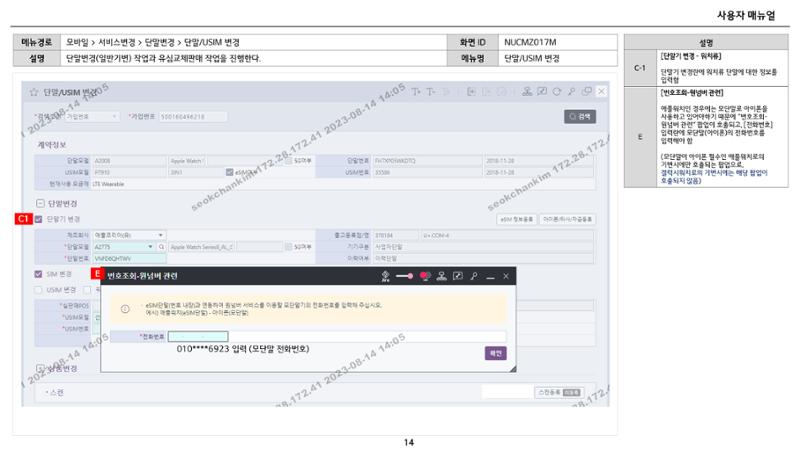The width and height of the screenshot is (800, 450).
Task: Decrease text size with T- icon
Action: click(431, 91)
